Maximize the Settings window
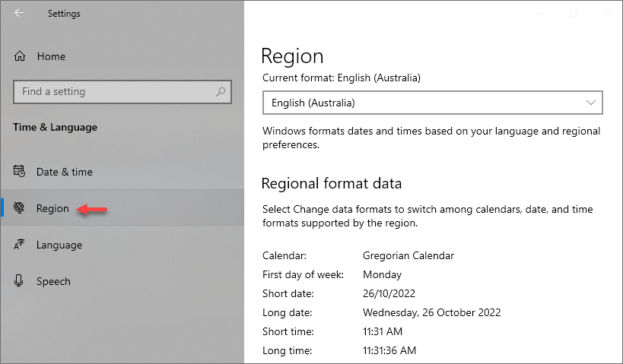Viewport: 623px width, 364px height. 574,13
